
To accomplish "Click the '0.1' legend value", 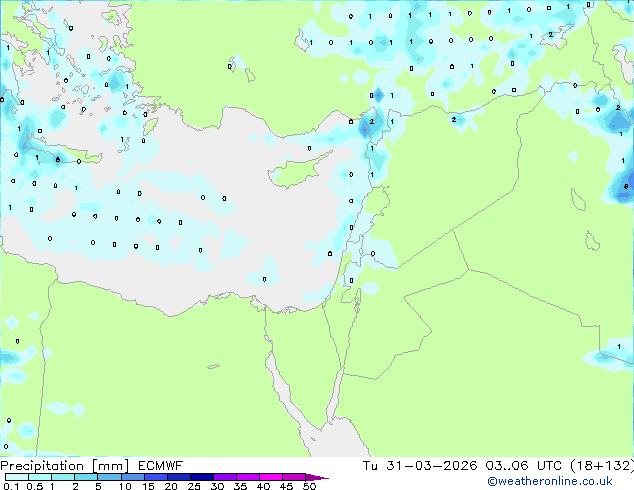I will tap(11, 486).
